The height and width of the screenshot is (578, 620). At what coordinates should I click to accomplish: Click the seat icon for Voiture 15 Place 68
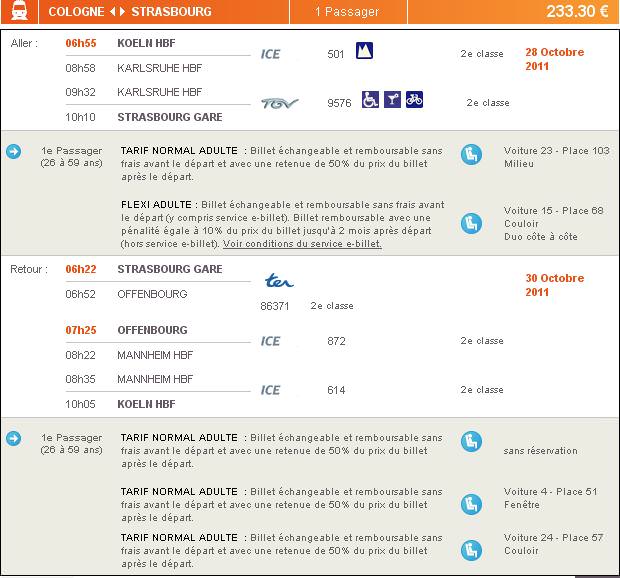(471, 224)
